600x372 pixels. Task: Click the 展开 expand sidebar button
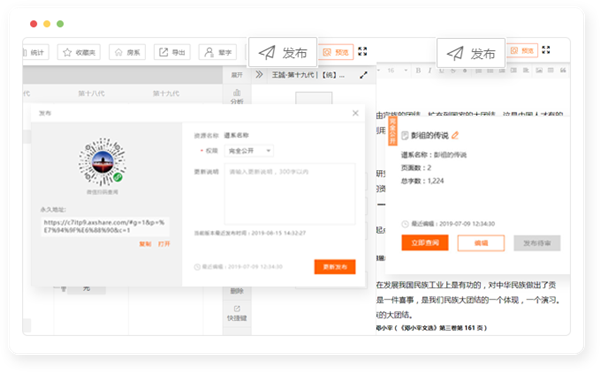tap(237, 75)
